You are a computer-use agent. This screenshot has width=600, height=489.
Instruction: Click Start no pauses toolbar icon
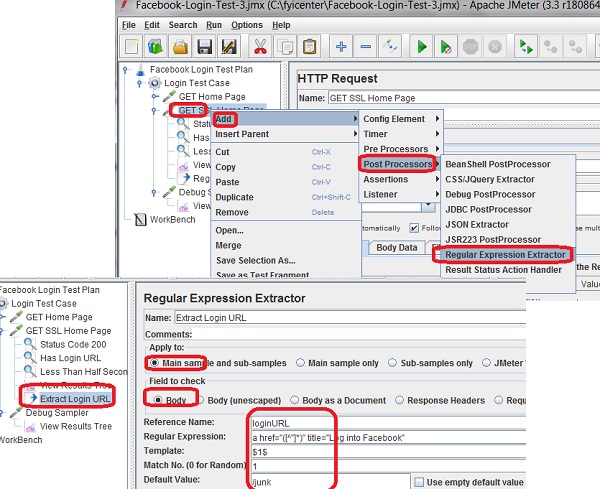tap(446, 47)
